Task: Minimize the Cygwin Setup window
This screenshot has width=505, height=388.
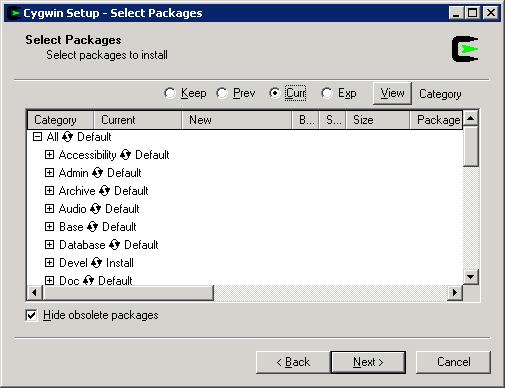Action: 456,13
